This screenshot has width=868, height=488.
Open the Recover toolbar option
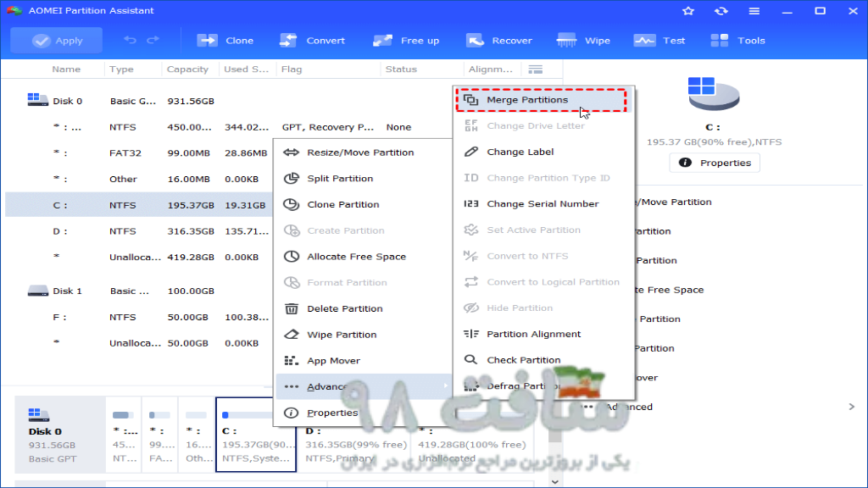click(498, 41)
